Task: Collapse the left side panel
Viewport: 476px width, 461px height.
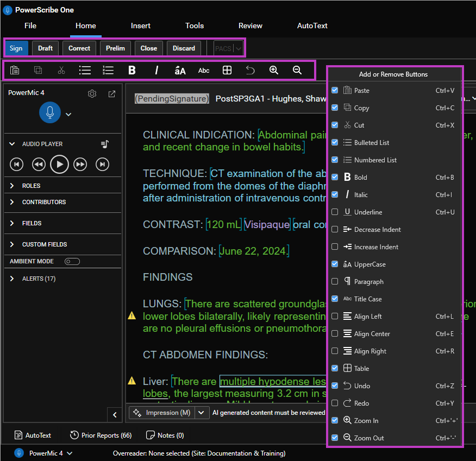Action: click(x=115, y=415)
